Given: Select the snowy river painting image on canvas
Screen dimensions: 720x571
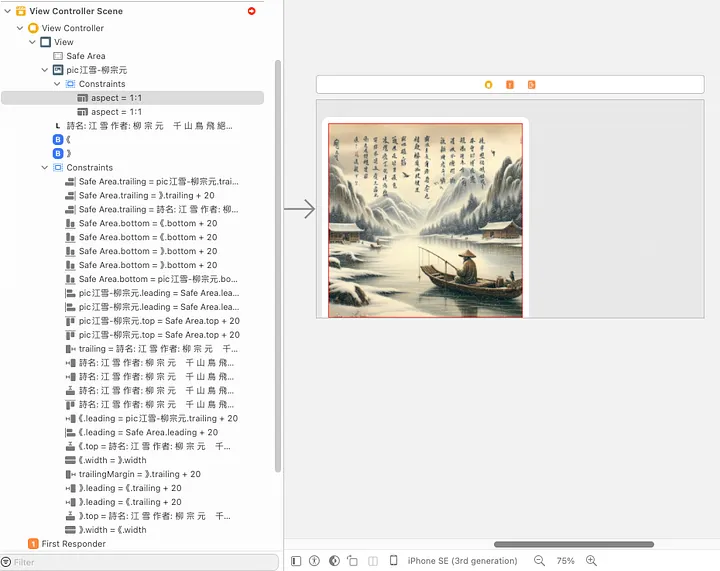Looking at the screenshot, I should 426,220.
